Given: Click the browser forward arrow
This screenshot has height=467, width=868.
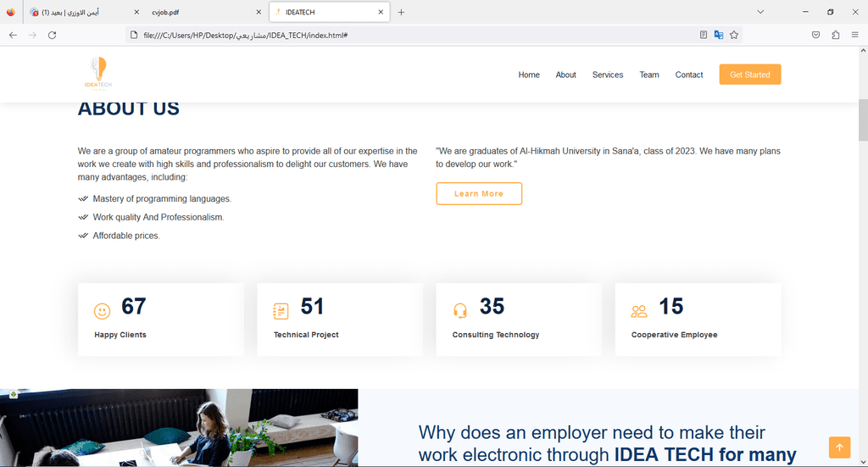Looking at the screenshot, I should coord(33,35).
